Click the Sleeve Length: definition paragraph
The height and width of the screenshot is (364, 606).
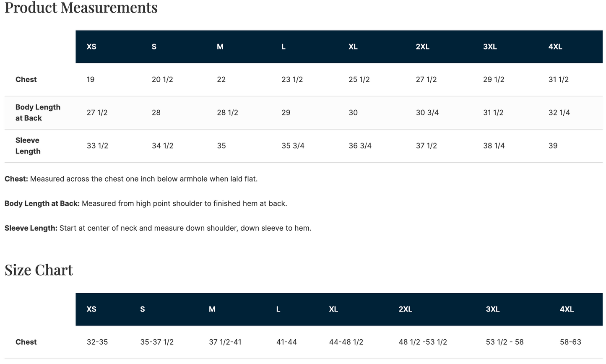tap(158, 228)
